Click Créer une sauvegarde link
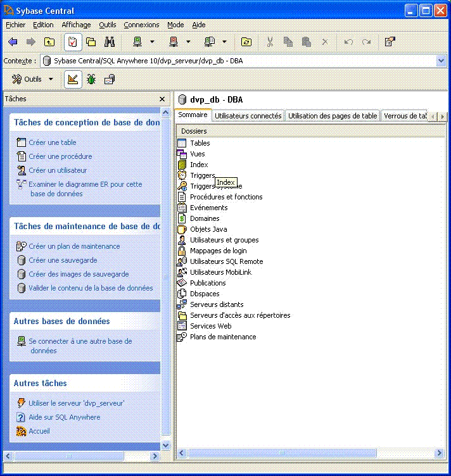The width and height of the screenshot is (451, 476). pos(63,260)
